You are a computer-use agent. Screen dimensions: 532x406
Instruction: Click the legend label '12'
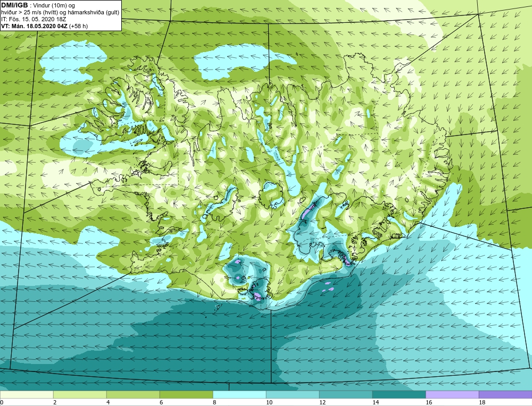[322, 402]
